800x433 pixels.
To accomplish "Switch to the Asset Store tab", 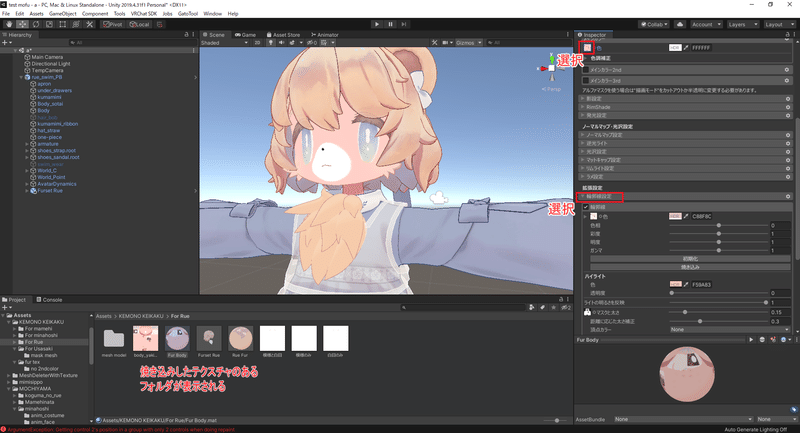I will tap(283, 35).
